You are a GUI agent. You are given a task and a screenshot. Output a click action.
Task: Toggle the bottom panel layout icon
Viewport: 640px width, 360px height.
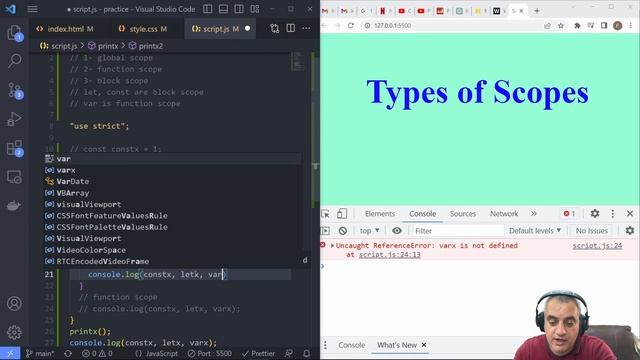coord(223,9)
